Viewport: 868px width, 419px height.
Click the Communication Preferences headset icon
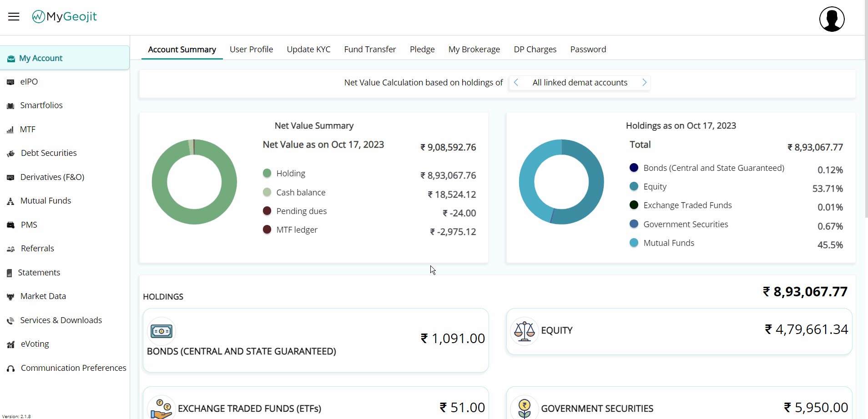[x=11, y=369]
